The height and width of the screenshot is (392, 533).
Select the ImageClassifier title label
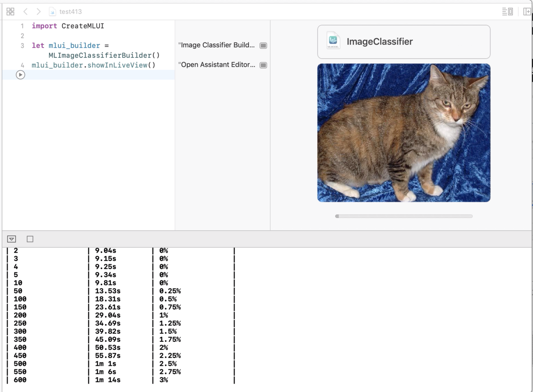380,42
